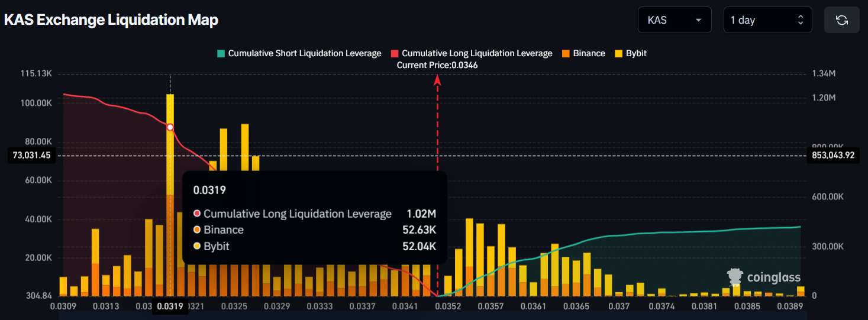Screen dimensions: 868x320
Task: Click the red arrowhead atop current price line
Action: (438, 80)
